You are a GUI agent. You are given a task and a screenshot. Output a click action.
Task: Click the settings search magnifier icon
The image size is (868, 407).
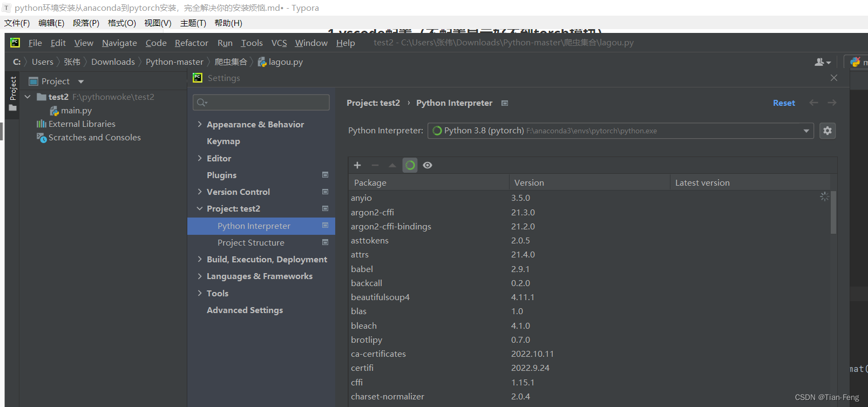pyautogui.click(x=202, y=103)
